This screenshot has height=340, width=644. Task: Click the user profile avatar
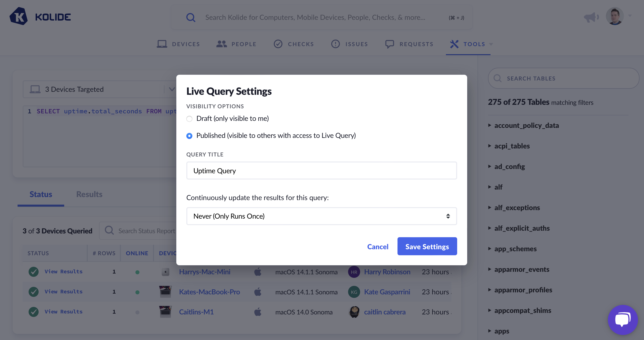coord(615,16)
